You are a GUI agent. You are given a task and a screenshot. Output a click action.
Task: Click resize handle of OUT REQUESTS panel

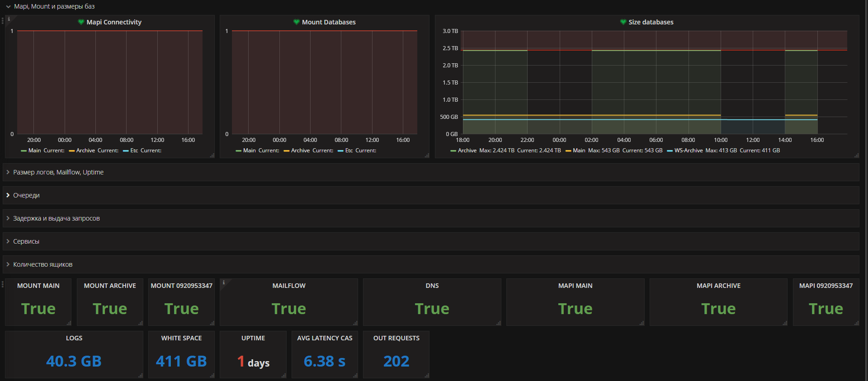tap(427, 375)
